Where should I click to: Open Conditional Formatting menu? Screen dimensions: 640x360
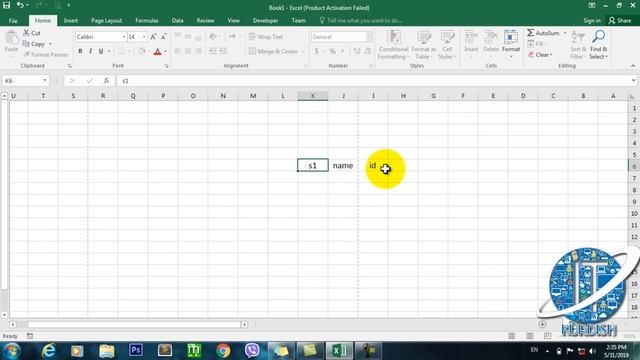(393, 45)
